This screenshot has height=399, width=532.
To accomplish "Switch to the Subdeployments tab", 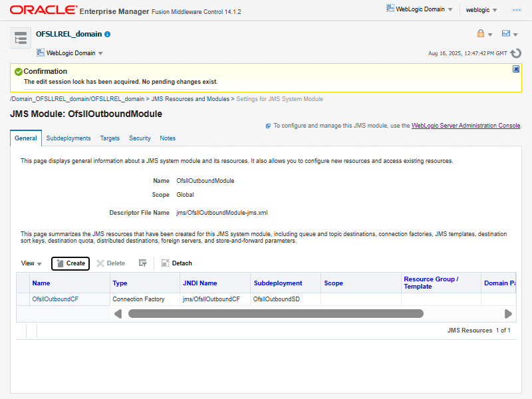I will pyautogui.click(x=68, y=138).
